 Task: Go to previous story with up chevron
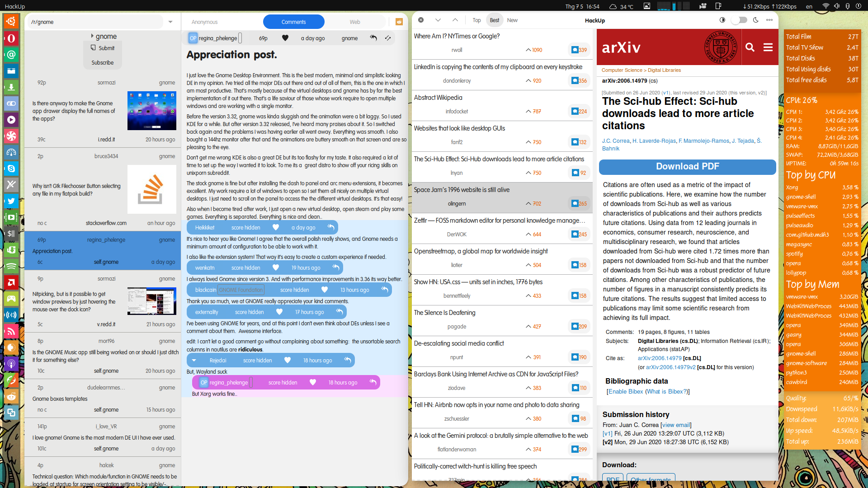tap(455, 20)
